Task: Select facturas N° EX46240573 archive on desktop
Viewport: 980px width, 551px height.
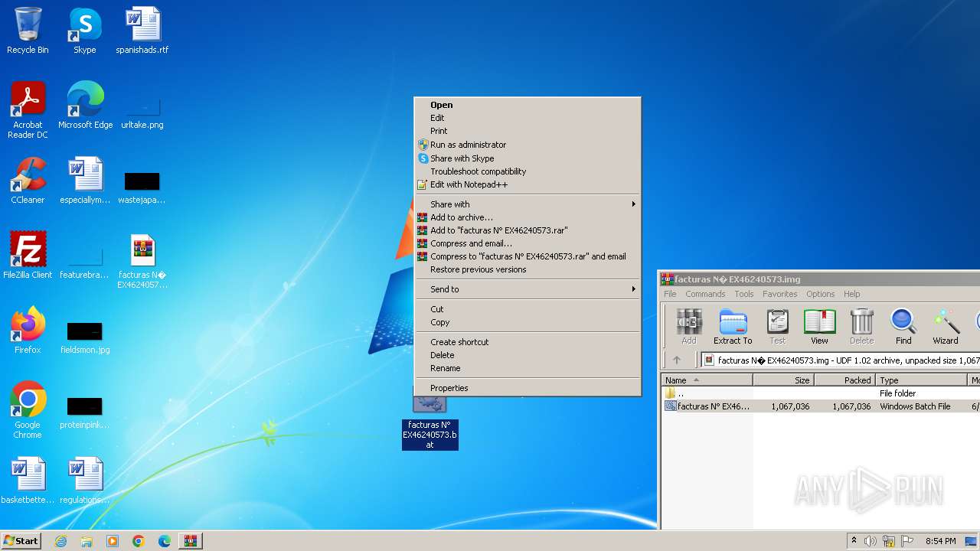Action: tap(142, 261)
